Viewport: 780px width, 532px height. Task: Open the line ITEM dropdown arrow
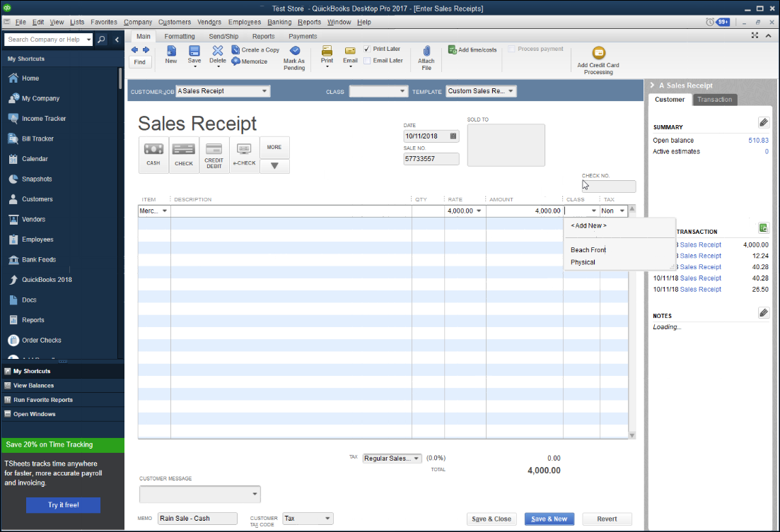[x=165, y=211]
